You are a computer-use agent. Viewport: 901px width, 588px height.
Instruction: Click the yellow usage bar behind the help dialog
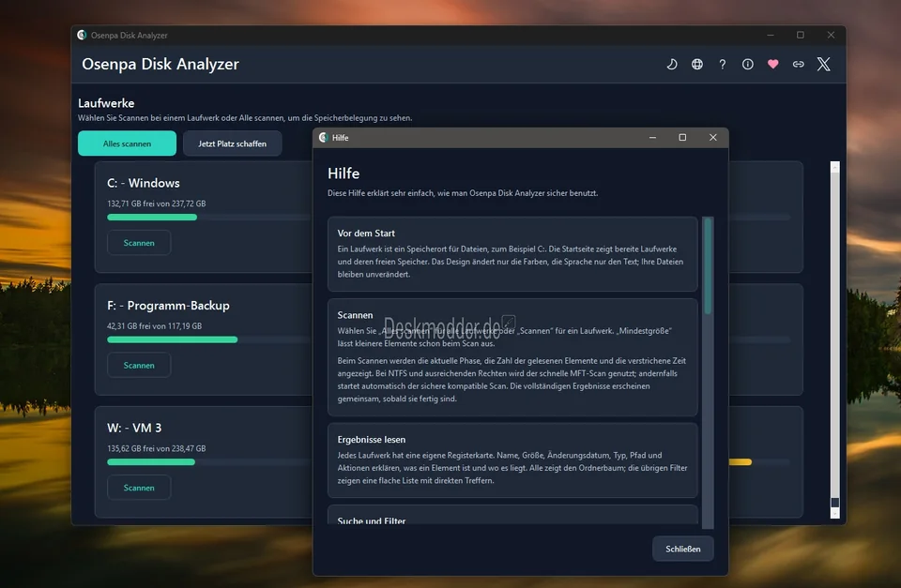pyautogui.click(x=741, y=462)
